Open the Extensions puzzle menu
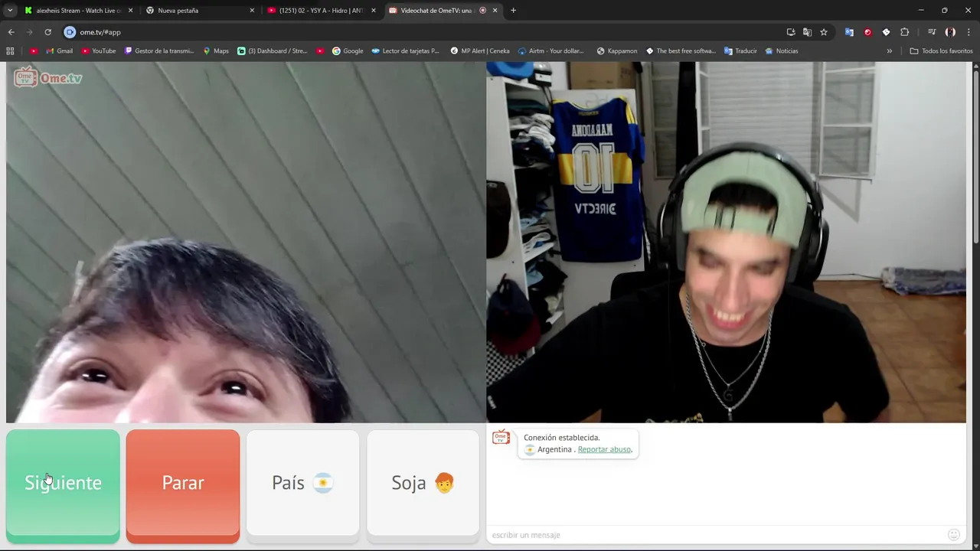 (904, 32)
